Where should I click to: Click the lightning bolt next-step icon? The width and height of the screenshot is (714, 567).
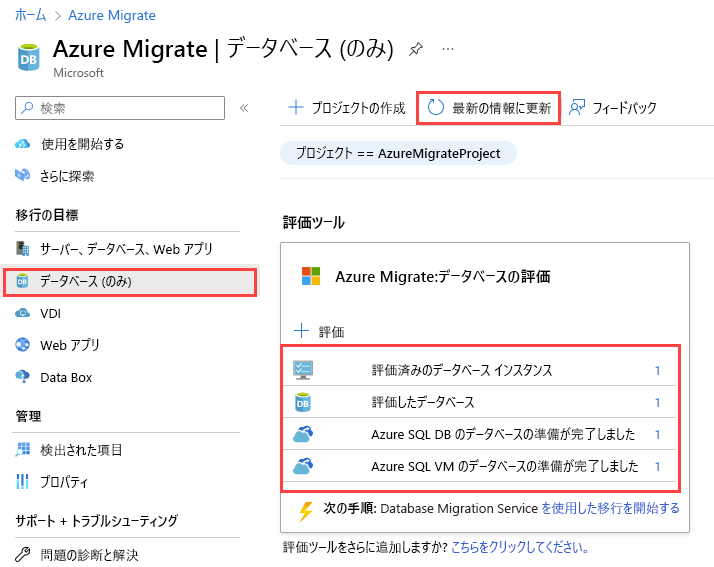tap(306, 511)
